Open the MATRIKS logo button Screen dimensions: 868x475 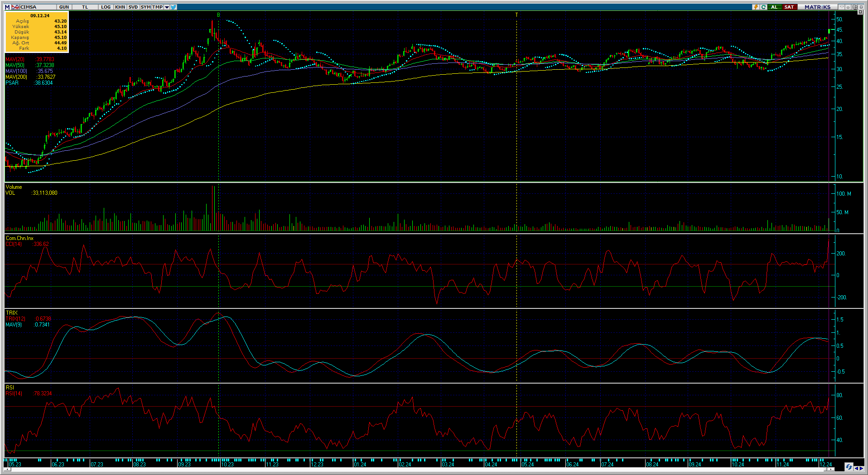click(x=817, y=7)
